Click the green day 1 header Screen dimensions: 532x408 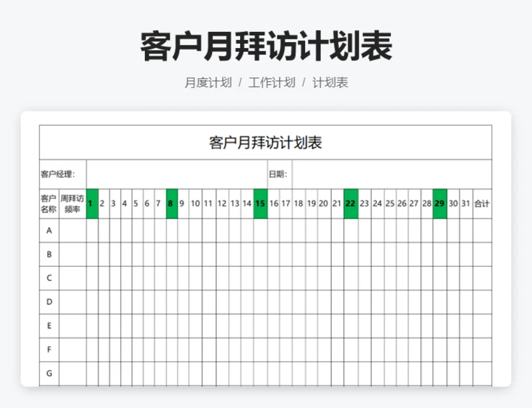tap(92, 204)
